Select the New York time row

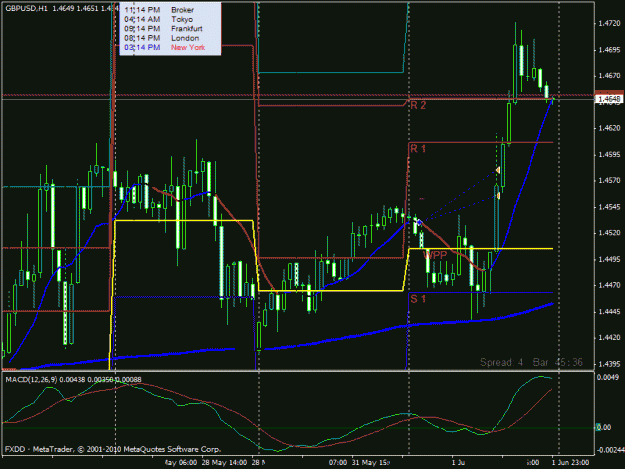point(170,47)
